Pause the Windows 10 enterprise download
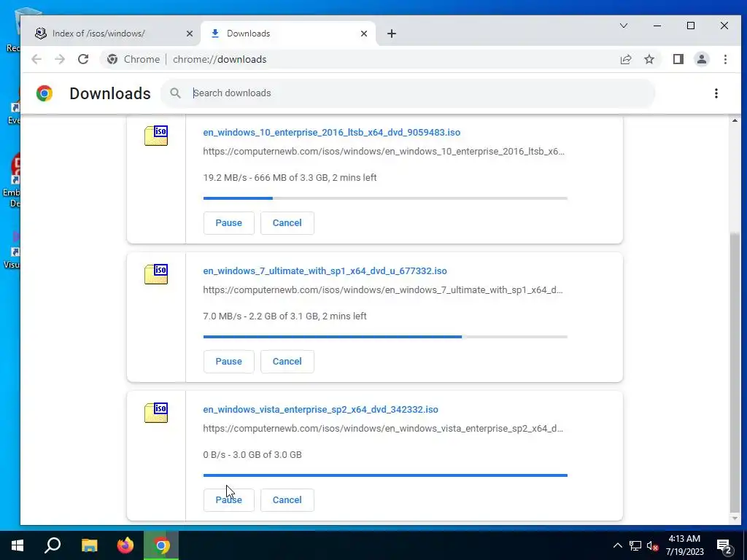This screenshot has height=560, width=747. [228, 223]
